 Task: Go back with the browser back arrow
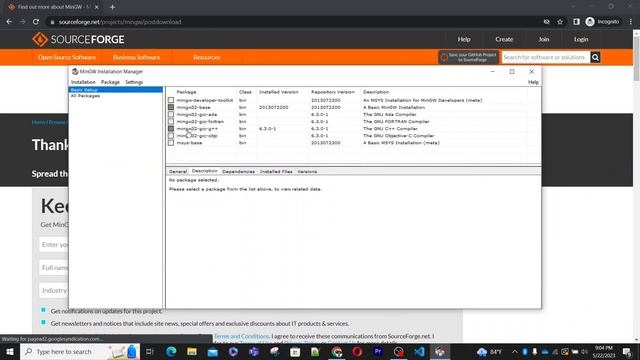point(9,22)
